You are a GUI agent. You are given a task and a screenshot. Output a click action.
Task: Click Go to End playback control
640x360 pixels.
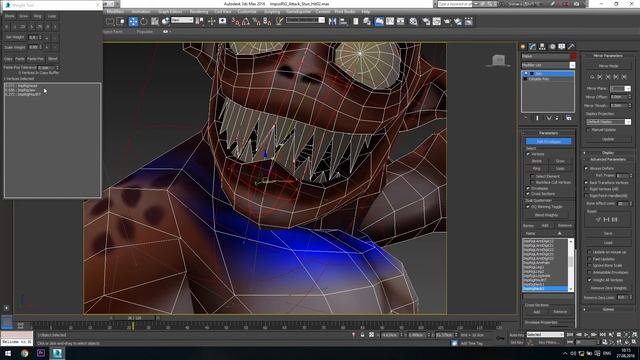[x=602, y=335]
